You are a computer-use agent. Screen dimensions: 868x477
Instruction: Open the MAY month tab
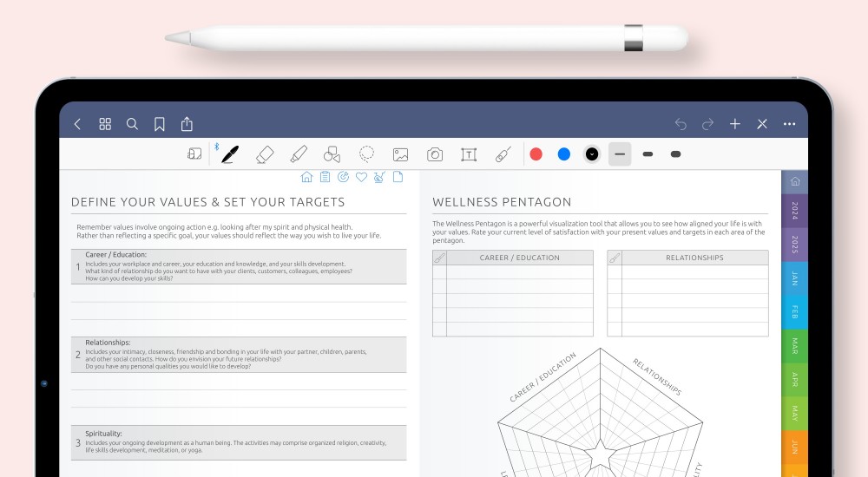(795, 414)
